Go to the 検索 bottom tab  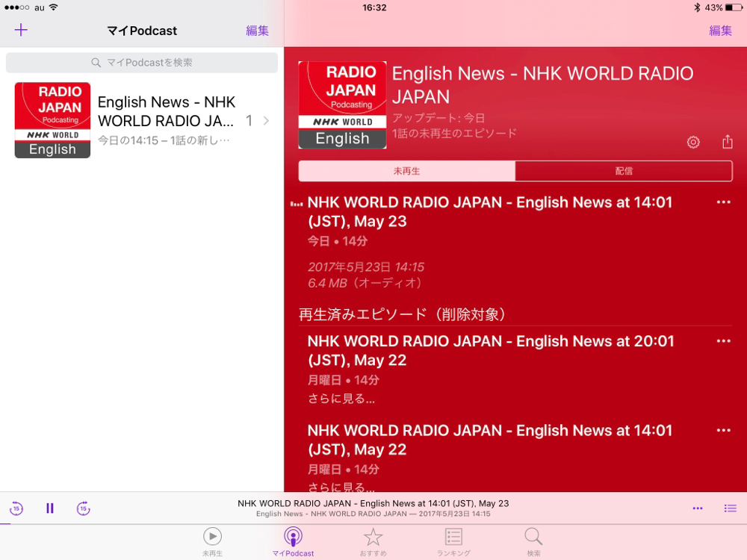coord(533,542)
